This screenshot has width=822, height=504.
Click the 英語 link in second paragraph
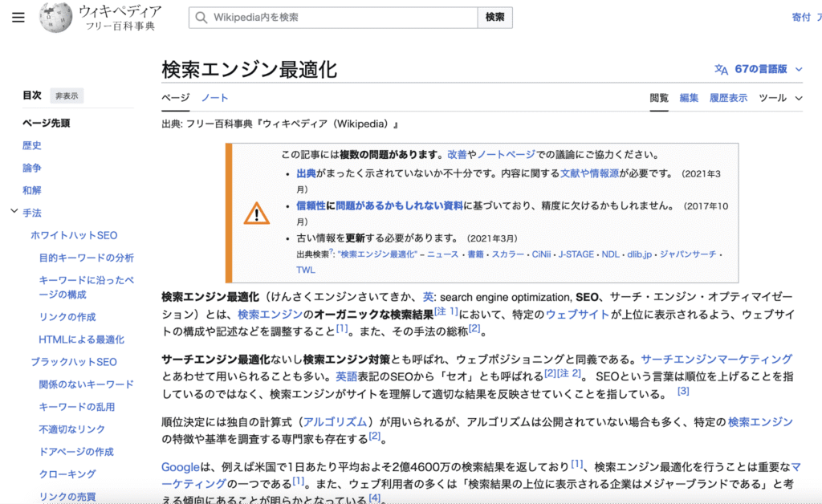[x=346, y=376]
